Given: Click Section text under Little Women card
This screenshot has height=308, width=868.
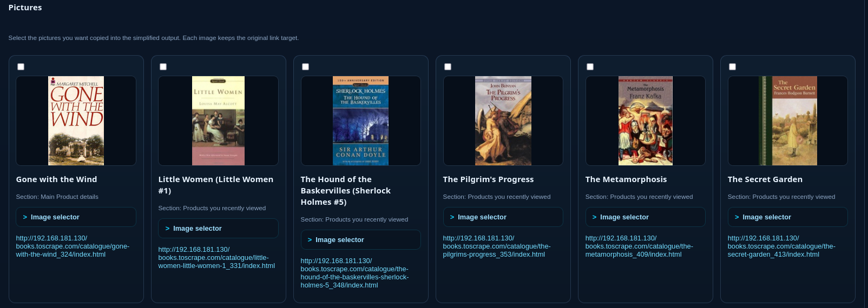Looking at the screenshot, I should point(212,208).
